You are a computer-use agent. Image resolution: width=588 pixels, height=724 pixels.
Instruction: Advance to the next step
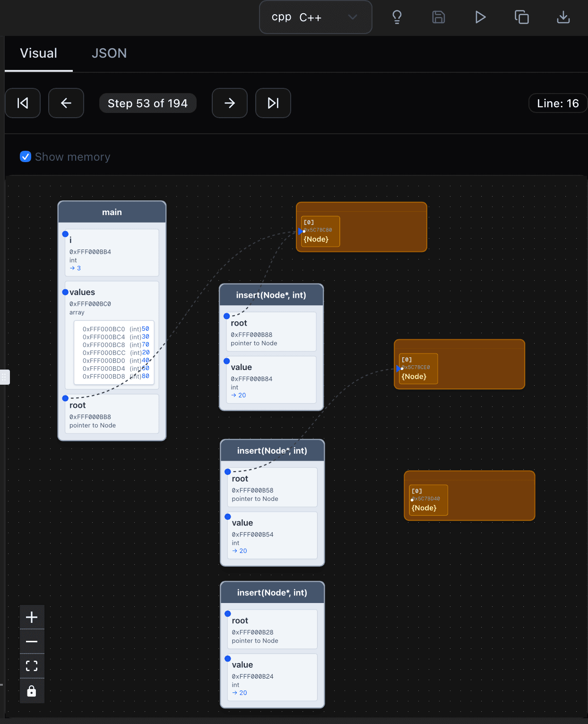[x=230, y=103]
